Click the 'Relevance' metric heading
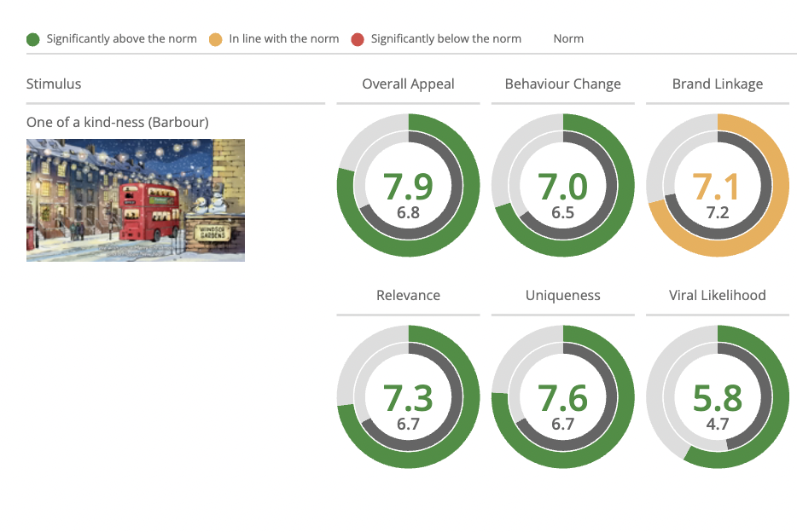 tap(408, 296)
